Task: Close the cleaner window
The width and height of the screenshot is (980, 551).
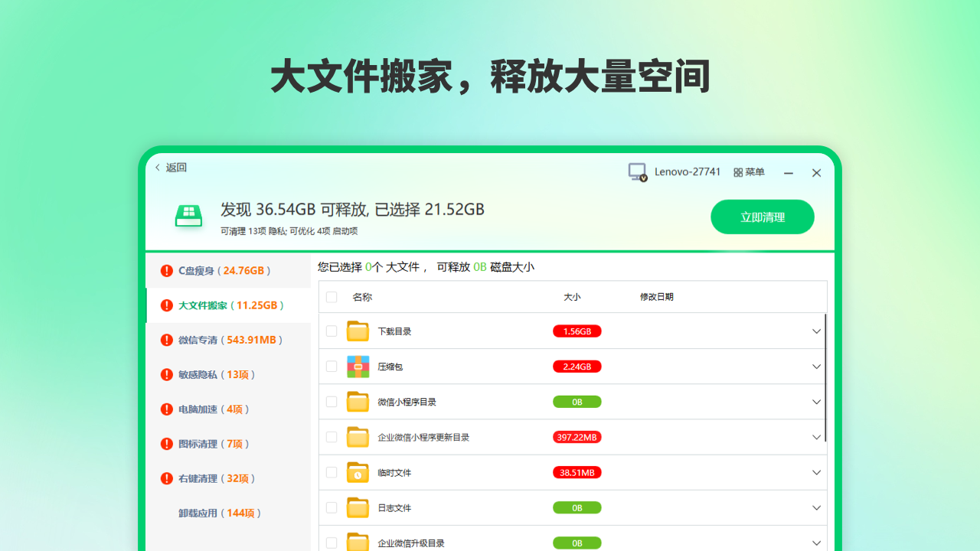Action: [817, 173]
